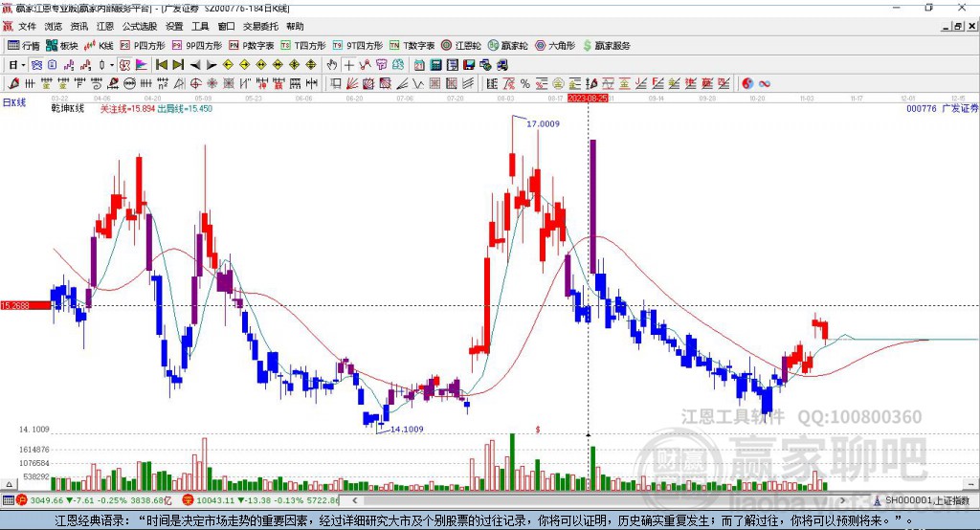The image size is (980, 530).
Task: Click the 深 index value 10043.11
Action: click(216, 500)
